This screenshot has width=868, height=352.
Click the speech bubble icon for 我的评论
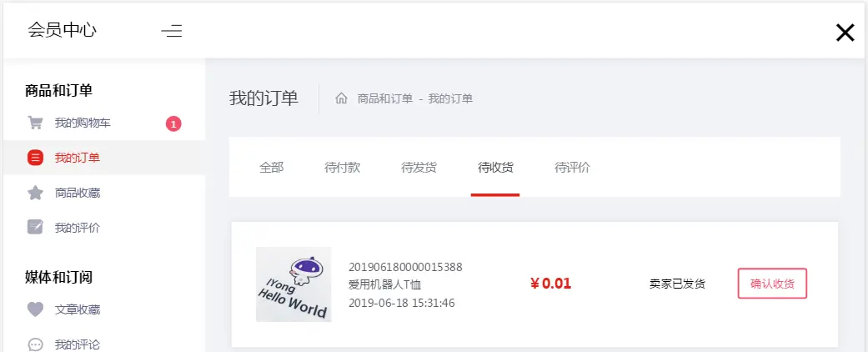pyautogui.click(x=35, y=344)
